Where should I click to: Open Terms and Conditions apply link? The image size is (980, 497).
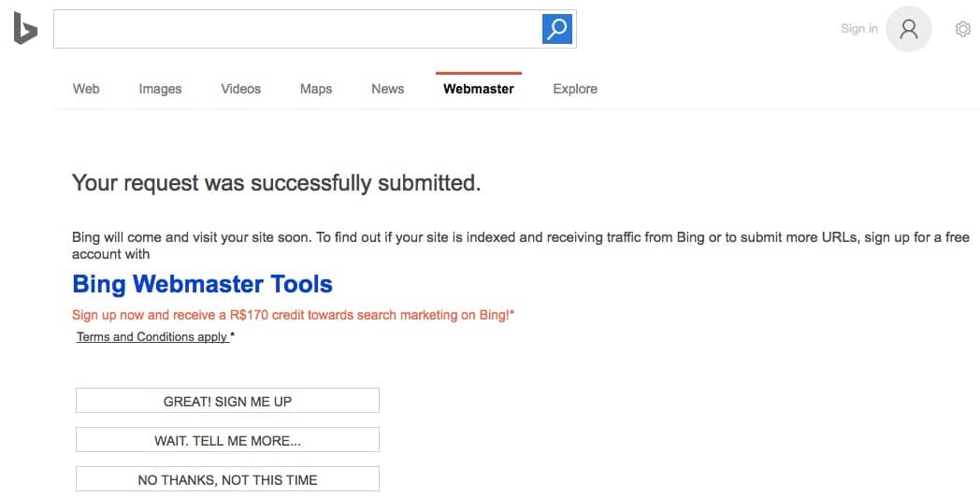coord(151,336)
